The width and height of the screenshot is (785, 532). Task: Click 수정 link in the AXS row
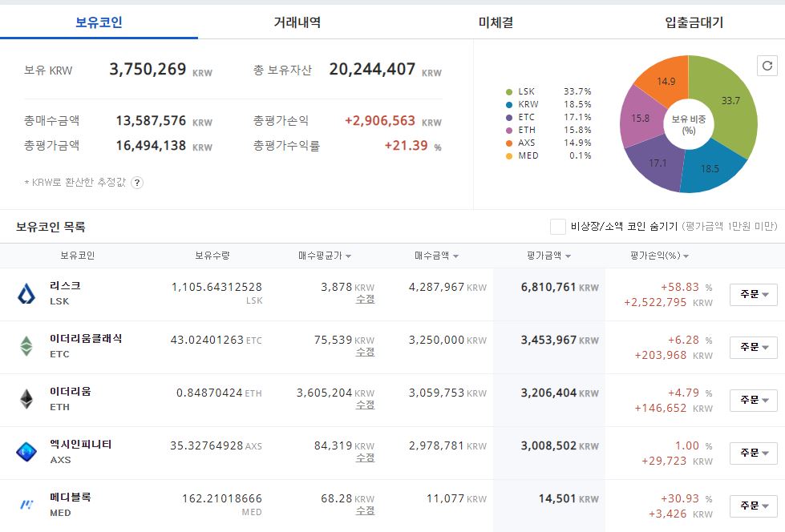(365, 458)
